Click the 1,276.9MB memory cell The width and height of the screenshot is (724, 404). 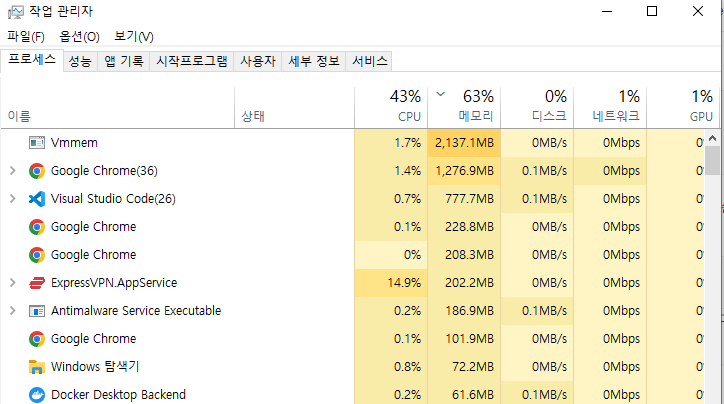[x=464, y=171]
